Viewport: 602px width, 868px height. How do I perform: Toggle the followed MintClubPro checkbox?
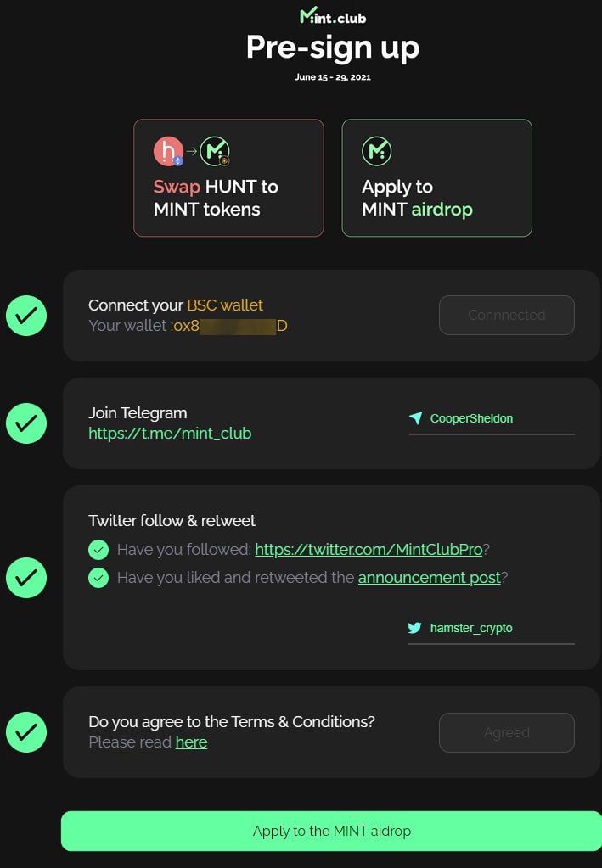[98, 550]
